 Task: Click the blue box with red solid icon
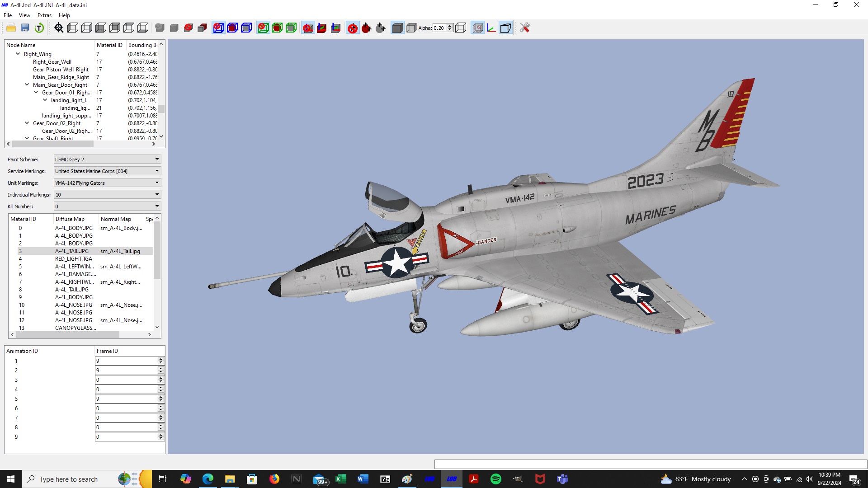(232, 28)
